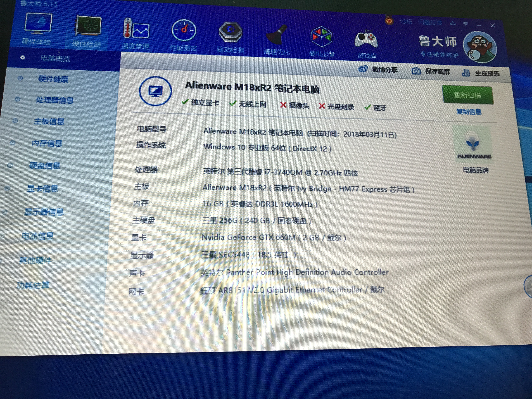
Task: Click the 三星 SEC5448 display value
Action: click(249, 255)
